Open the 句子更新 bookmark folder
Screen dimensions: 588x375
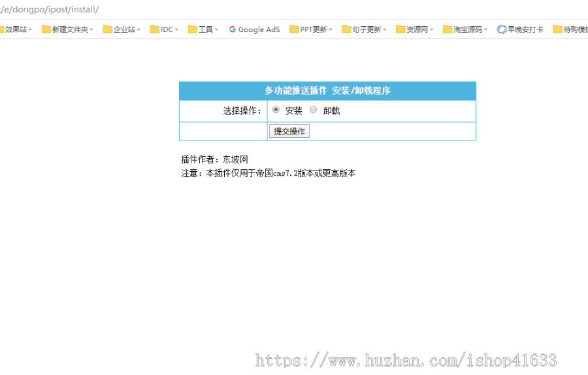364,29
